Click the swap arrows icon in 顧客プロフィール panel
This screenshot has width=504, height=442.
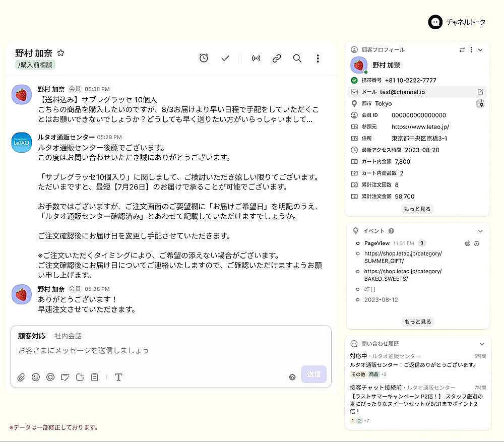click(462, 50)
